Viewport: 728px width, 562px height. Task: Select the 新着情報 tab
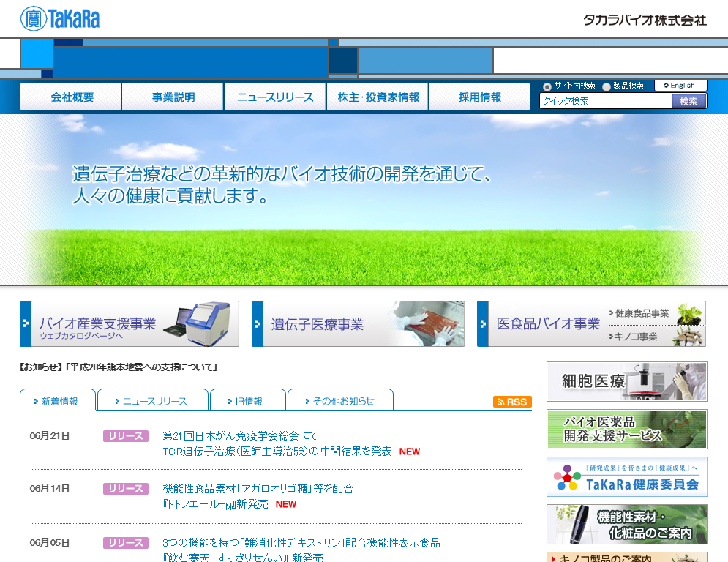(58, 401)
